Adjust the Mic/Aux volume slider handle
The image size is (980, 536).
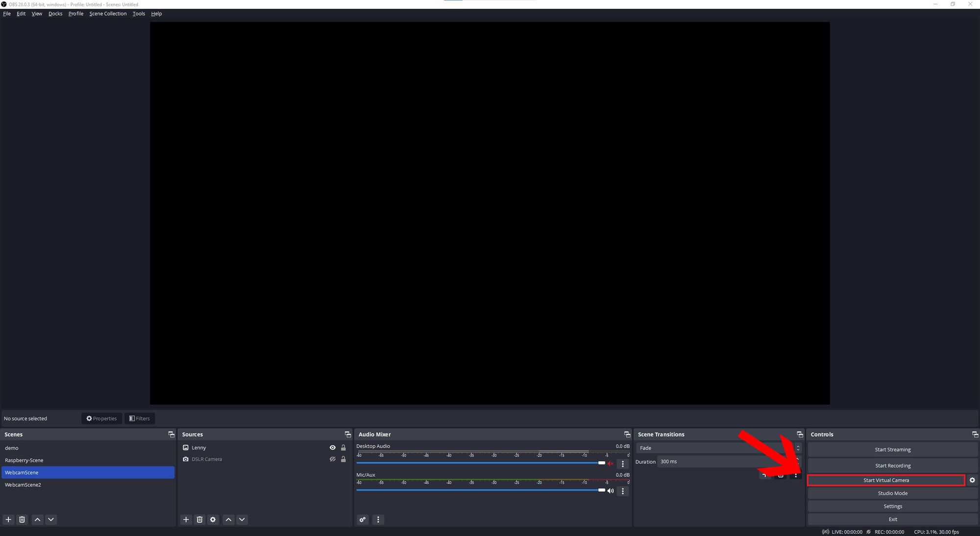602,490
